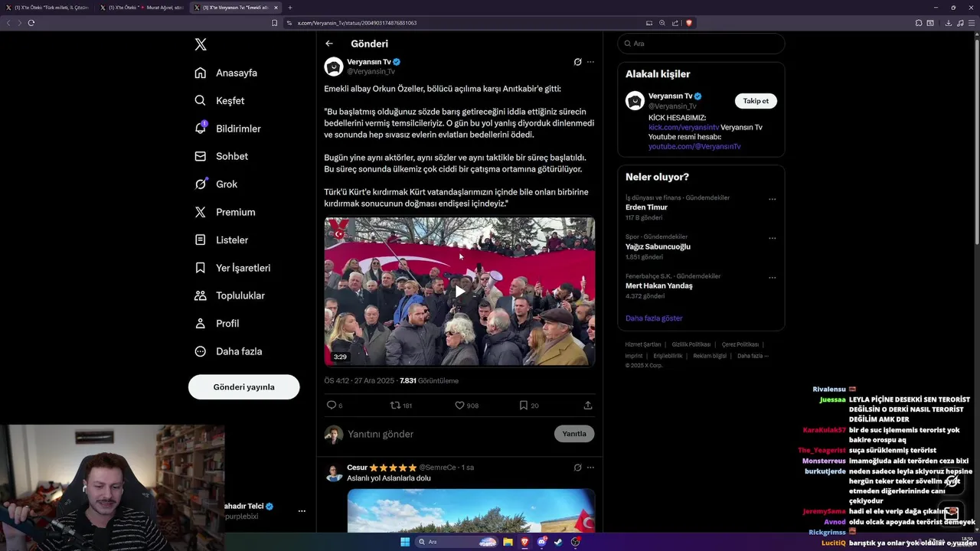Image resolution: width=980 pixels, height=551 pixels.
Task: Open Discord from the taskbar
Action: [x=542, y=542]
